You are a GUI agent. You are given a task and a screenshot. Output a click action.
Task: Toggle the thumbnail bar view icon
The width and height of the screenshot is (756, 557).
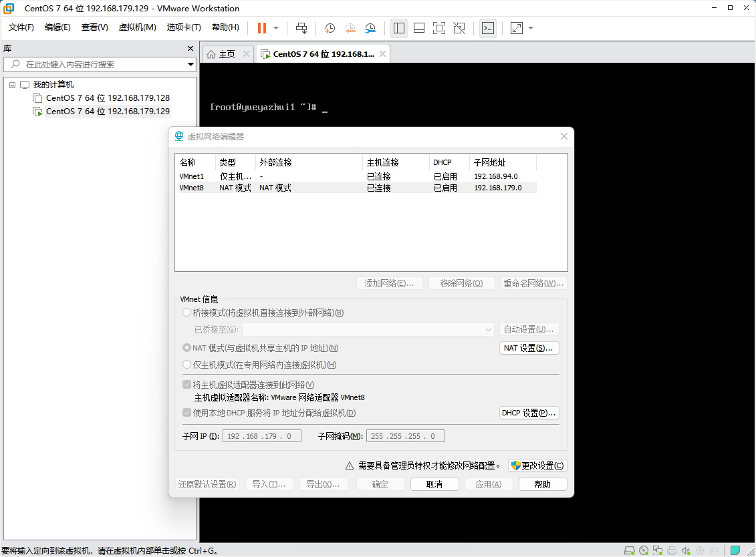(419, 28)
